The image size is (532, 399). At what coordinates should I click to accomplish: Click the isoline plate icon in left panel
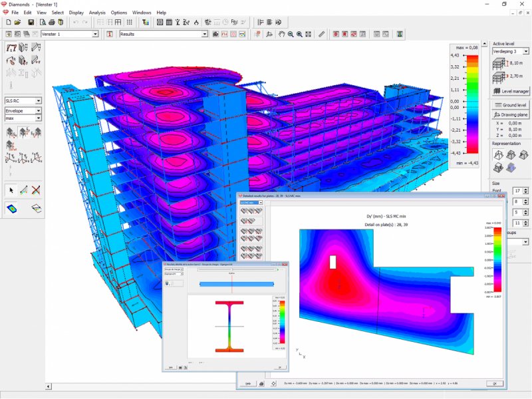(x=36, y=208)
